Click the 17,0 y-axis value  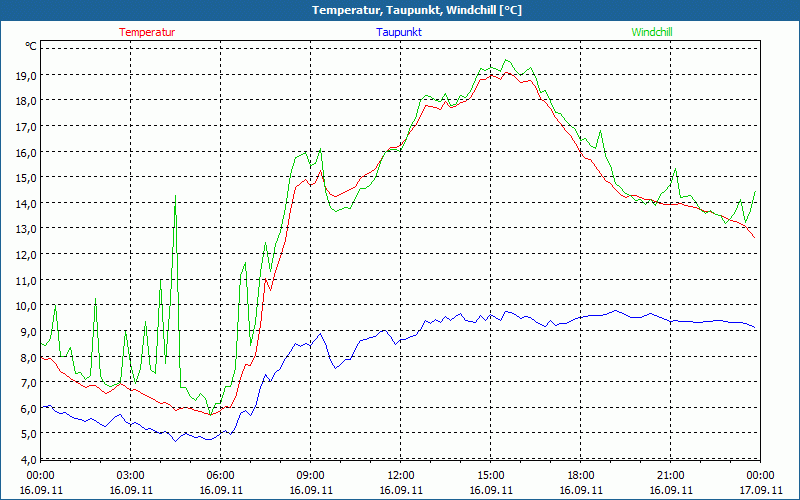click(26, 127)
